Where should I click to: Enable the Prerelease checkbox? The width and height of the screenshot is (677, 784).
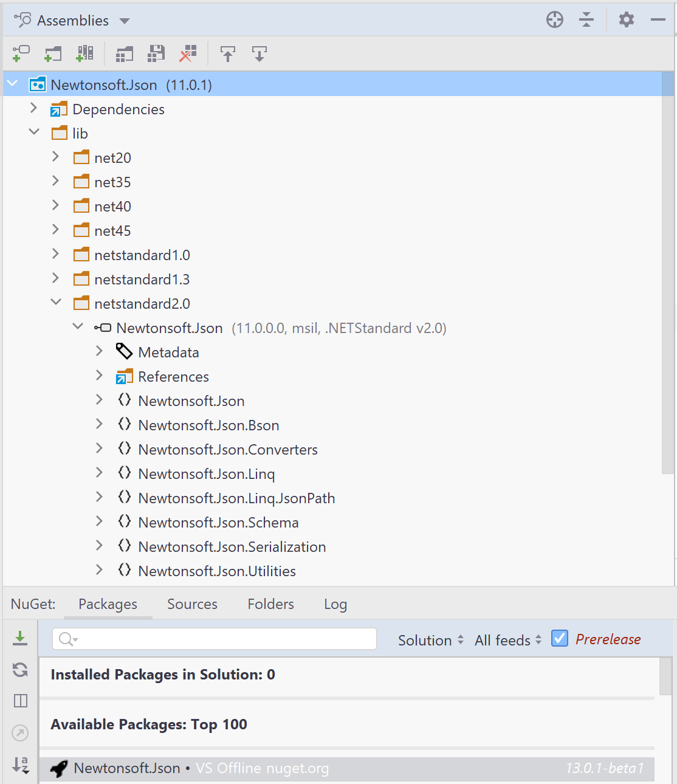point(559,638)
